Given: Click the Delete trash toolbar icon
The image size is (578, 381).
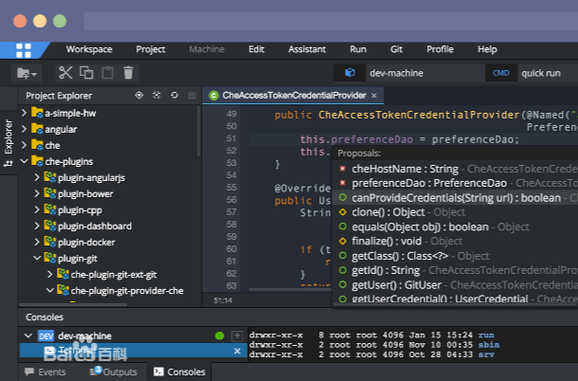Looking at the screenshot, I should point(128,73).
